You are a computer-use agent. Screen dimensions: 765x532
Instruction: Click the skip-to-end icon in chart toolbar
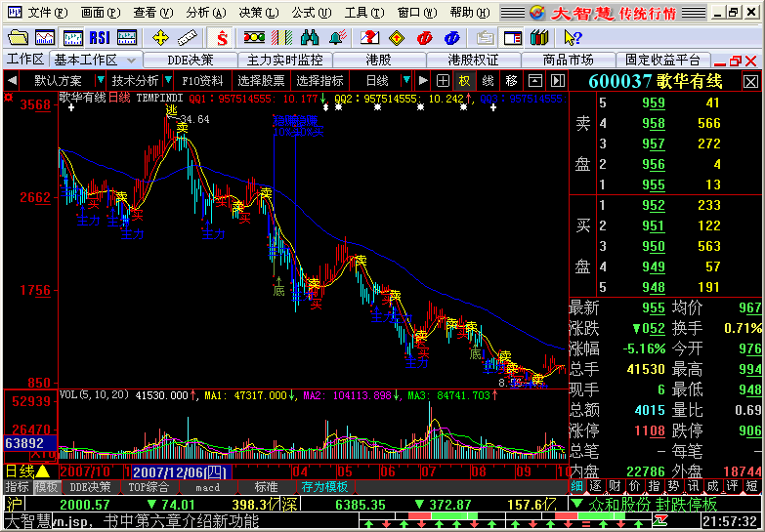click(x=557, y=80)
